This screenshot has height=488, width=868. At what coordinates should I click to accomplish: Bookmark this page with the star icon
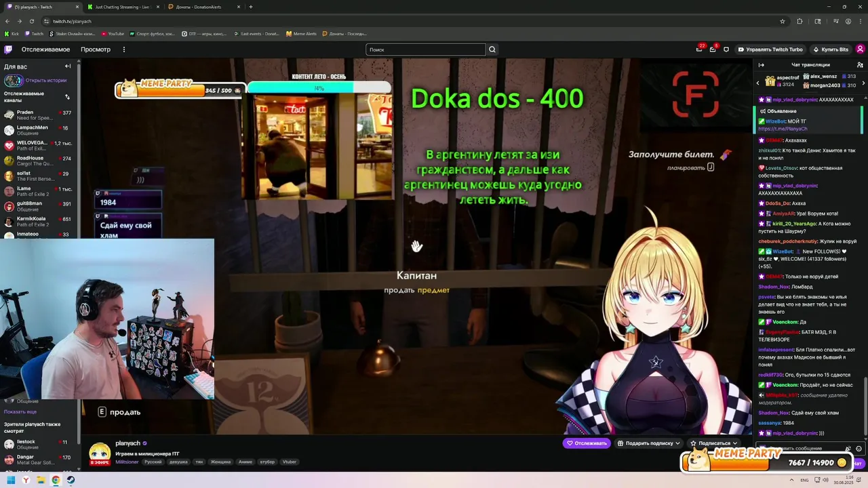[783, 21]
